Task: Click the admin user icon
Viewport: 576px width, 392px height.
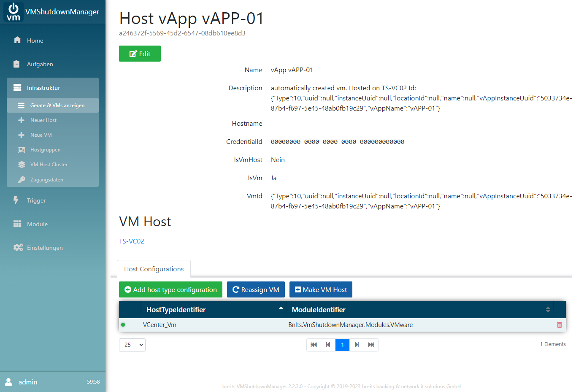Action: [x=8, y=382]
